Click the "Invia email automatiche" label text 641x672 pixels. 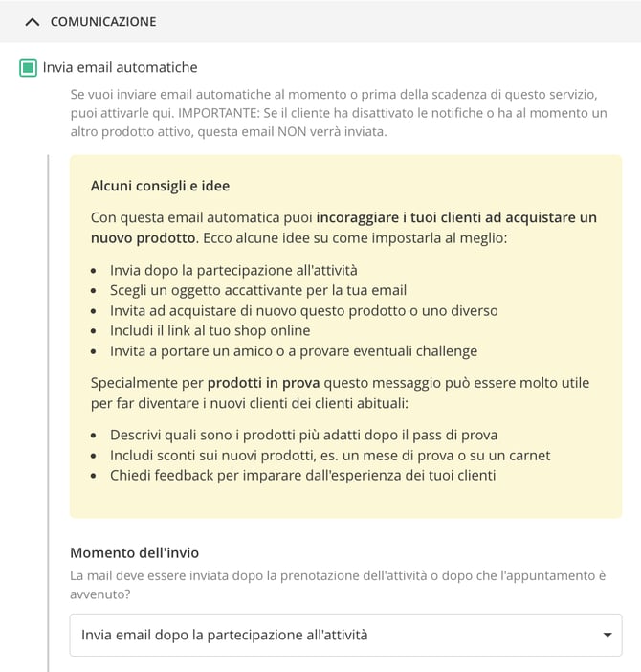[120, 67]
